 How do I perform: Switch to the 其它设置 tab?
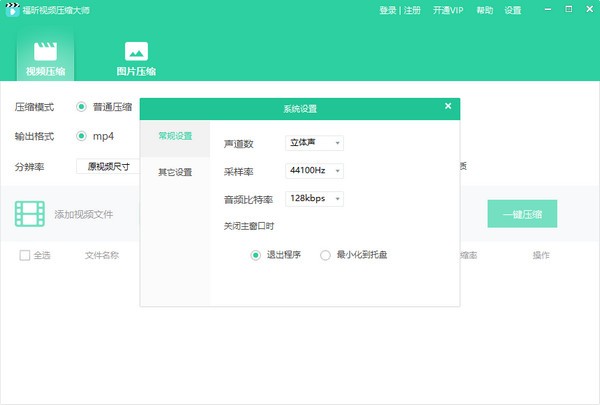(175, 172)
